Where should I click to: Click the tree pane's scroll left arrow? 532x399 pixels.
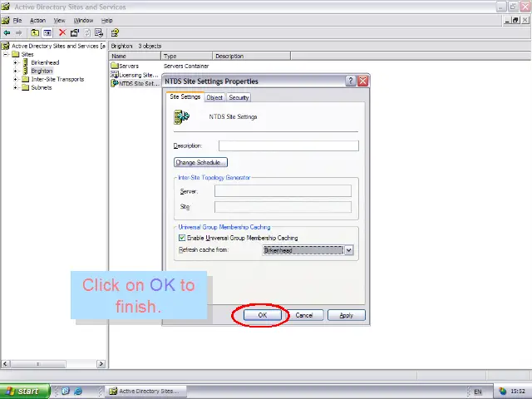5,364
